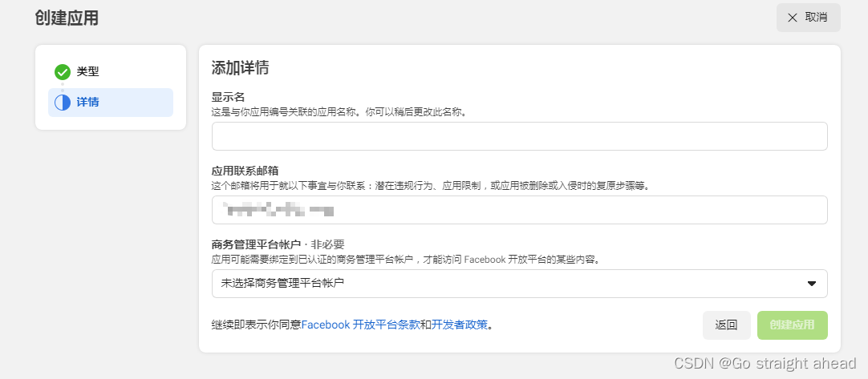868x379 pixels.
Task: Click the green checkmark icon next to 类型
Action: (x=62, y=72)
